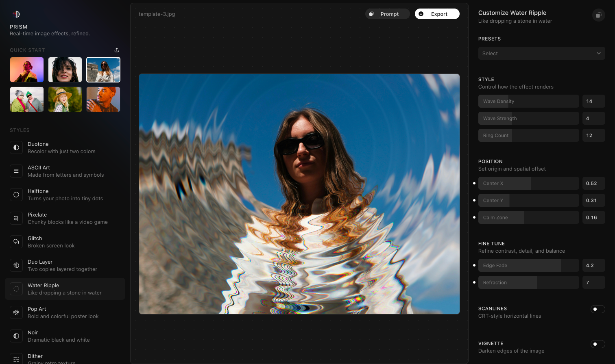Enable the Vignette toggle
The height and width of the screenshot is (364, 615).
coord(598,344)
